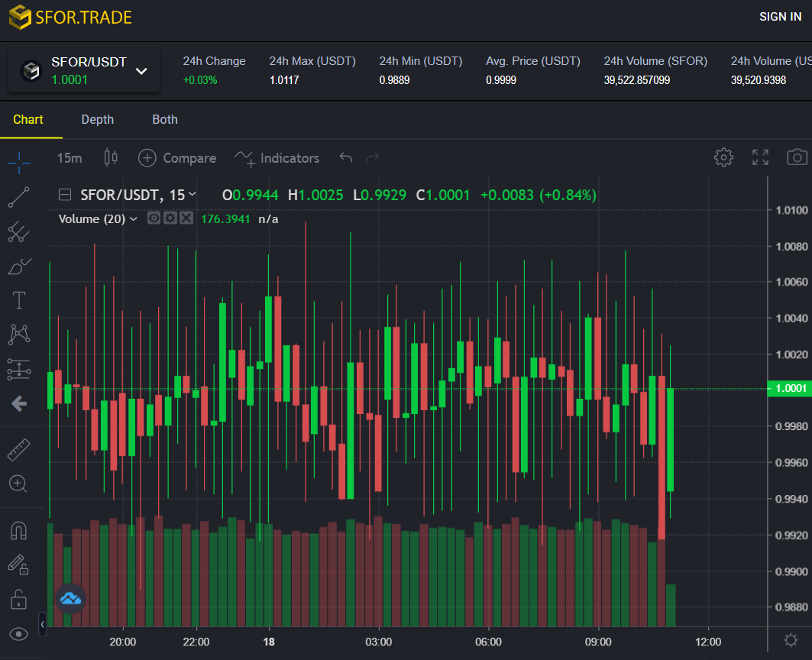Activate the zoom in tool
This screenshot has width=812, height=660.
pyautogui.click(x=18, y=484)
